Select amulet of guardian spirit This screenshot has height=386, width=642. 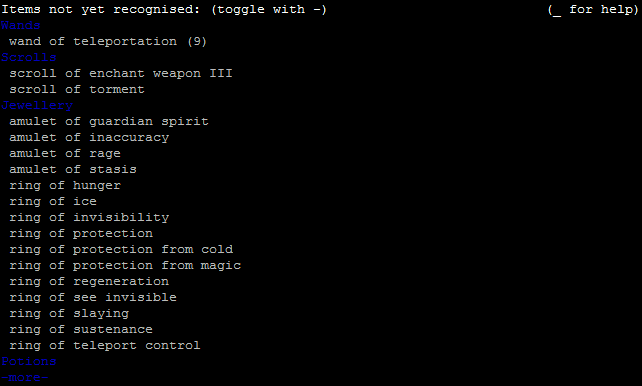109,122
